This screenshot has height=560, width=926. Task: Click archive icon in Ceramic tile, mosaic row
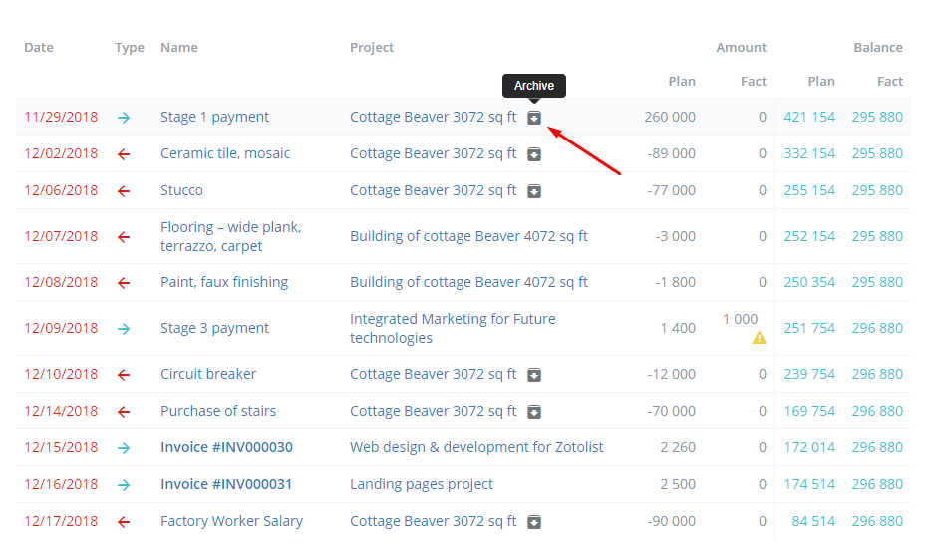534,154
